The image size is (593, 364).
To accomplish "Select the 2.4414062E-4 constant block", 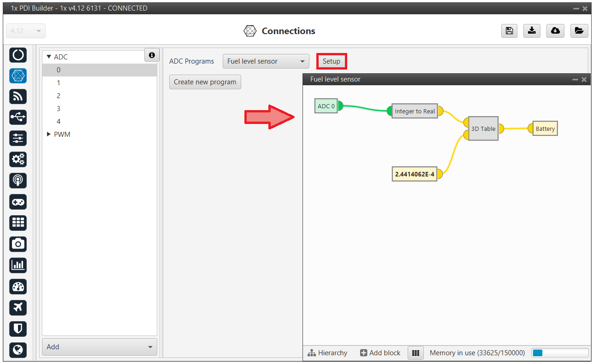I will pos(415,174).
